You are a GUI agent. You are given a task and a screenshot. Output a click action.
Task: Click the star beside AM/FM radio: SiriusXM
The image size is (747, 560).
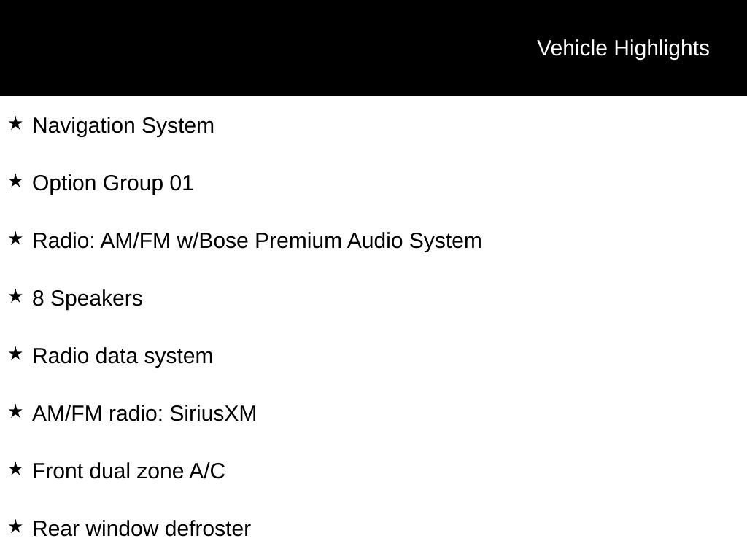click(x=15, y=412)
